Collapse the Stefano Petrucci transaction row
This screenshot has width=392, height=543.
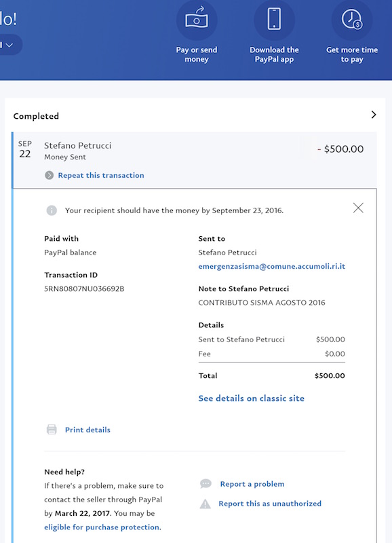(195, 160)
